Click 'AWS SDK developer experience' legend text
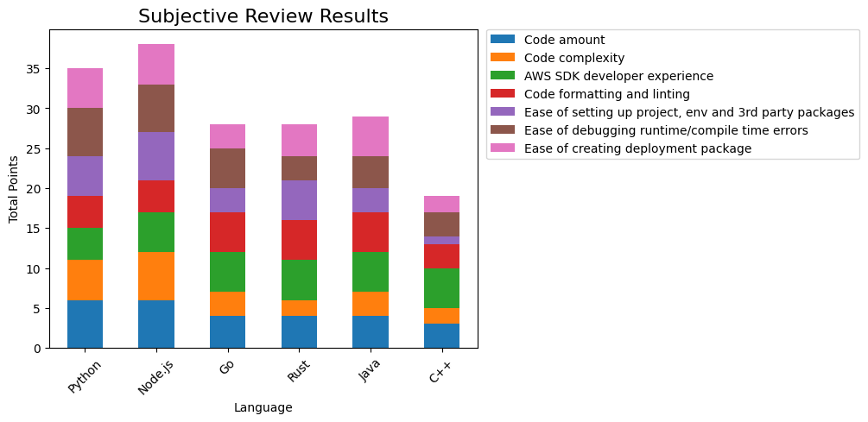The height and width of the screenshot is (422, 868). click(x=619, y=76)
